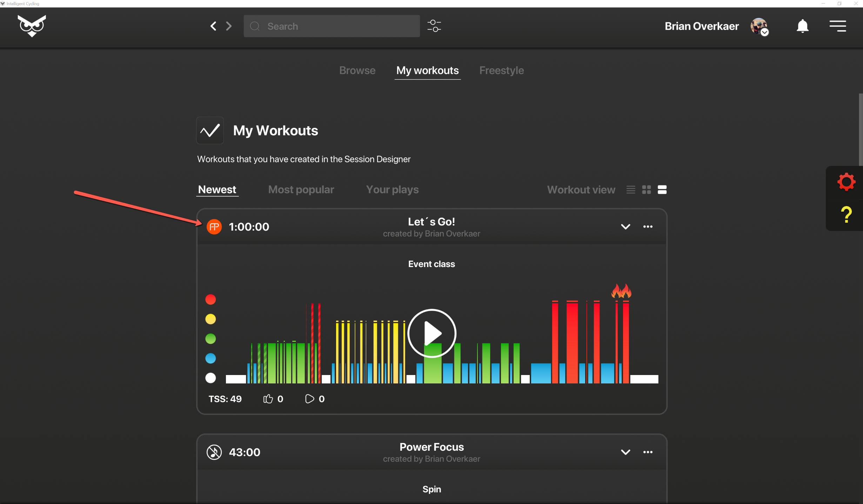The width and height of the screenshot is (863, 504).
Task: Play the Let's Go! workout
Action: [x=432, y=333]
